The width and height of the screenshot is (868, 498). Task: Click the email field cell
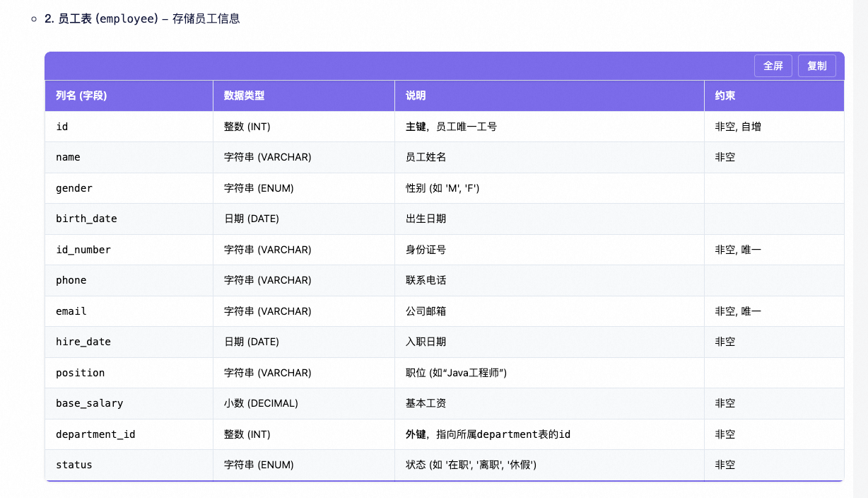click(x=129, y=311)
